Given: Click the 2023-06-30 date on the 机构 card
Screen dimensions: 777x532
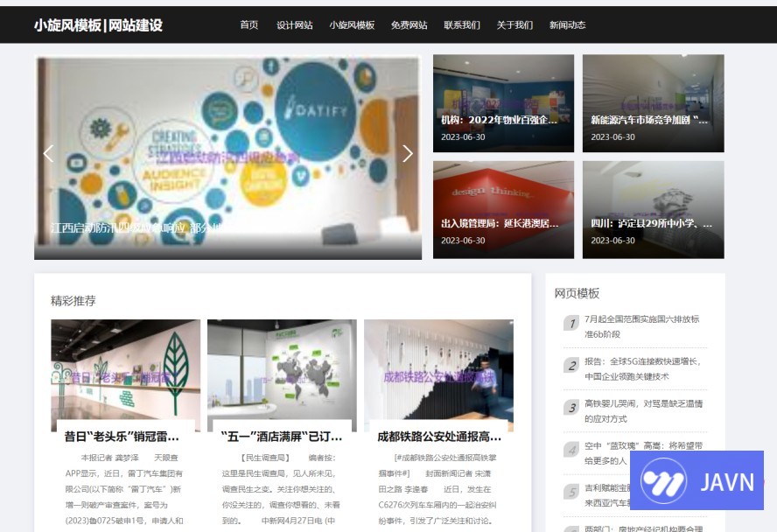Looking at the screenshot, I should (x=463, y=136).
